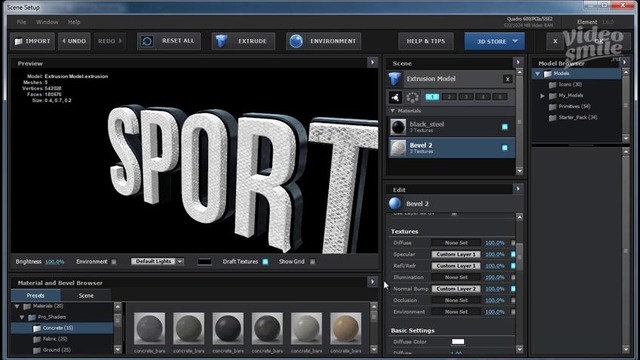Switch to the Presets tab

pyautogui.click(x=36, y=295)
